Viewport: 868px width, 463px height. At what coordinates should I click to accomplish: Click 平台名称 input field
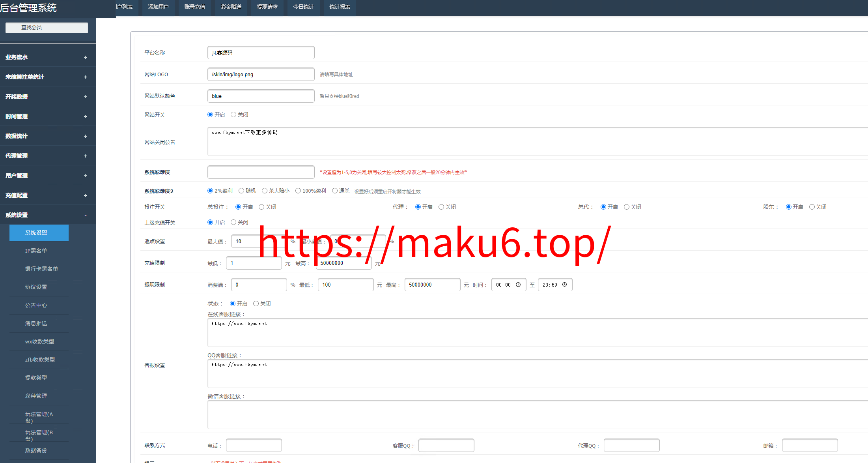(x=261, y=53)
